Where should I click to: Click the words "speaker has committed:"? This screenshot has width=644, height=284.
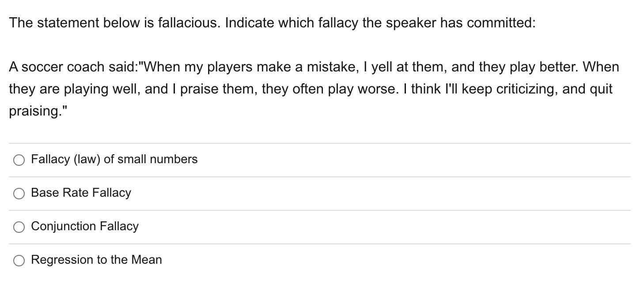click(461, 22)
